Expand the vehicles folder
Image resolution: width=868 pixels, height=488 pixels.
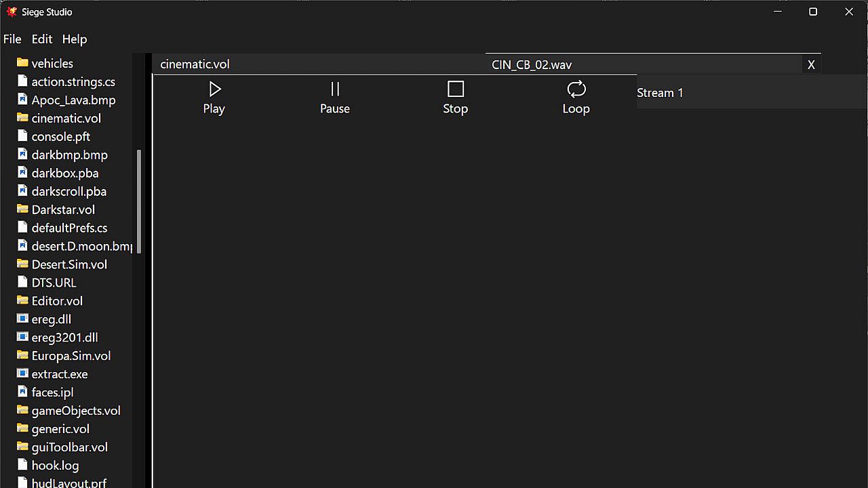coord(22,63)
